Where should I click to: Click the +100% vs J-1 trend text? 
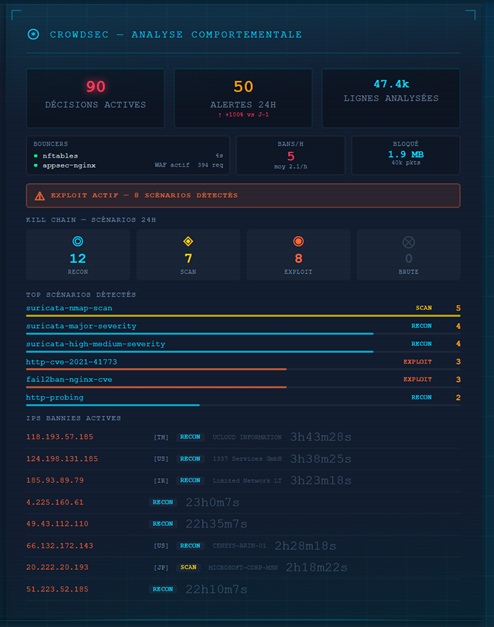(244, 115)
